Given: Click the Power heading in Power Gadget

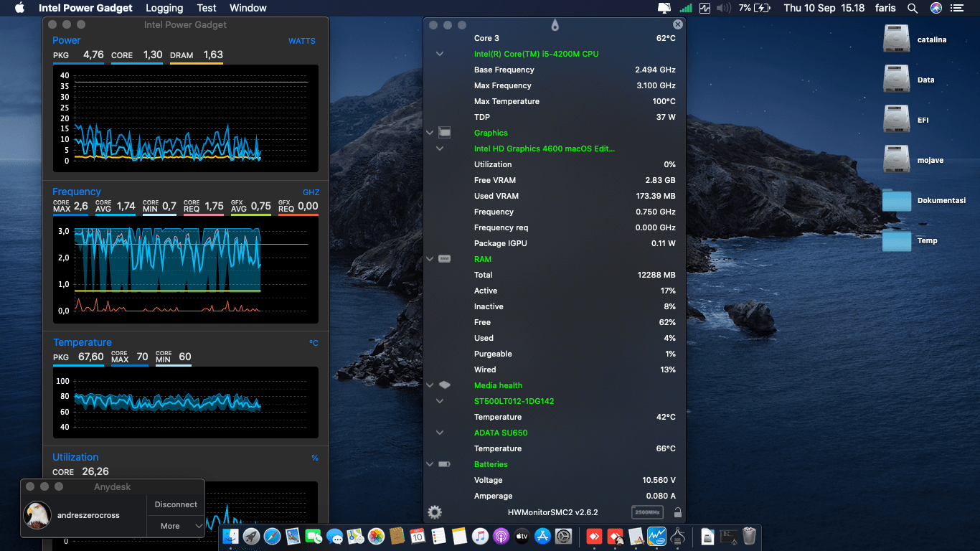Looking at the screenshot, I should [x=66, y=40].
